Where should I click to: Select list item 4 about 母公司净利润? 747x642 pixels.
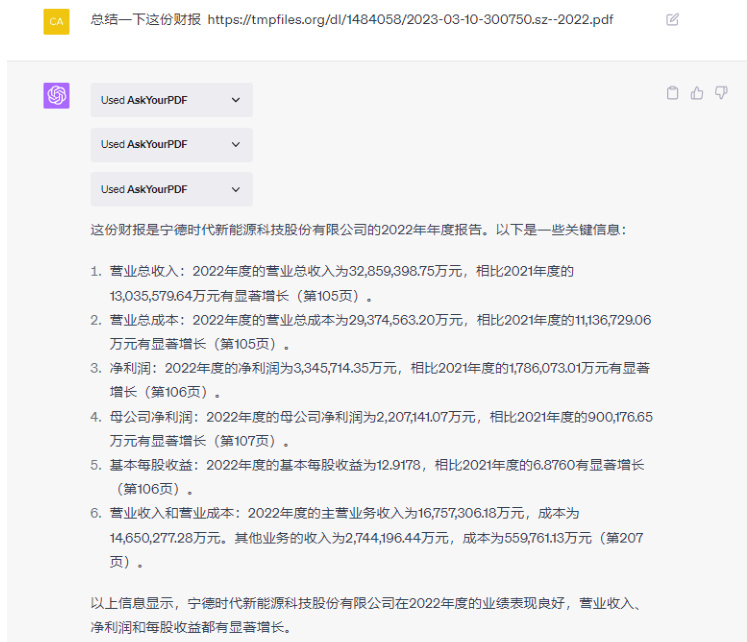click(380, 428)
